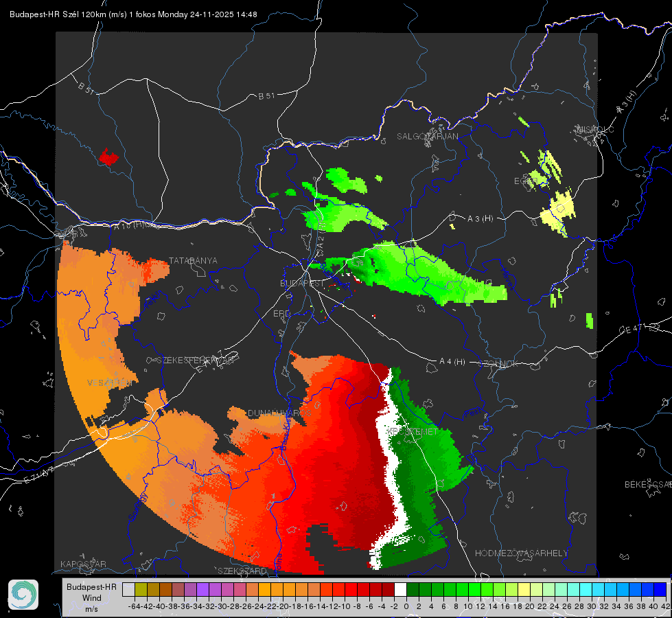This screenshot has height=618, width=672.
Task: Click the SZOLNOK city label
Action: pyautogui.click(x=500, y=364)
